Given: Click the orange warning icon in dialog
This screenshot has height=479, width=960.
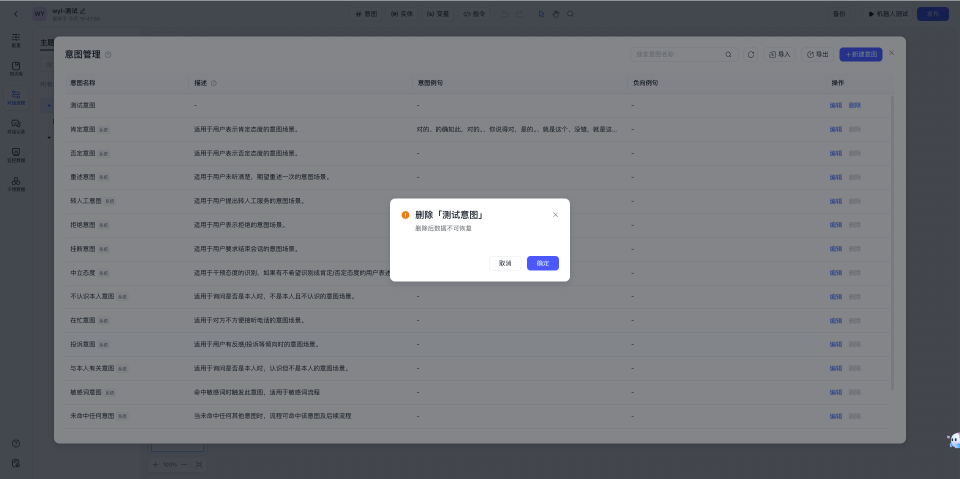Looking at the screenshot, I should 405,215.
